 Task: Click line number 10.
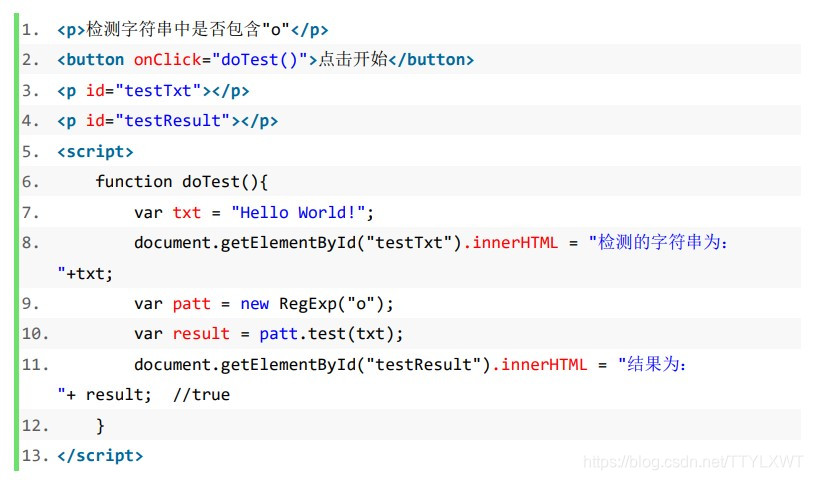(35, 334)
